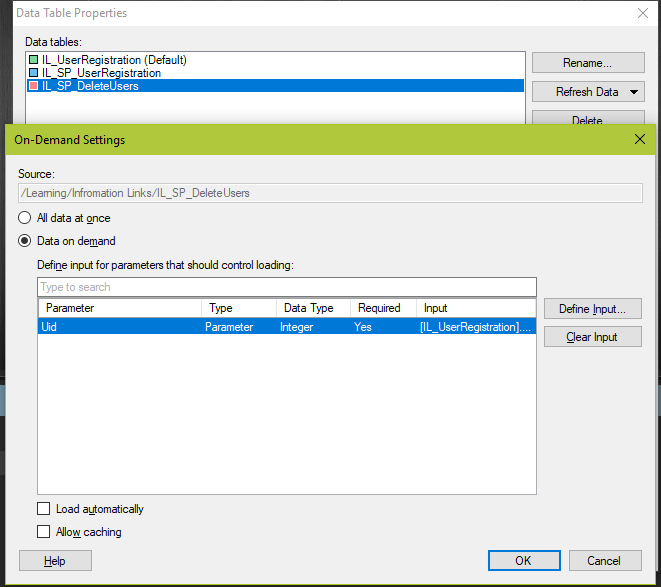Enable Load automatically checkbox
This screenshot has width=661, height=587.
click(x=44, y=509)
